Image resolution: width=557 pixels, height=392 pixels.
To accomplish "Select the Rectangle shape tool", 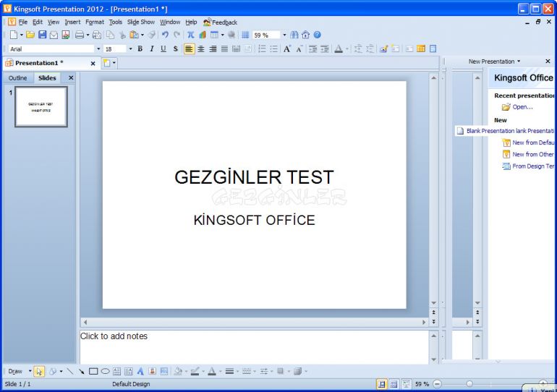I will [93, 372].
